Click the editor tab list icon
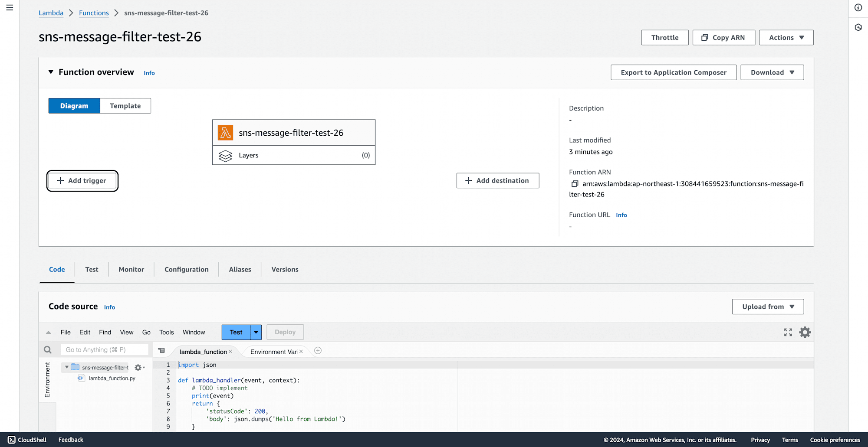The image size is (868, 447). coord(161,350)
